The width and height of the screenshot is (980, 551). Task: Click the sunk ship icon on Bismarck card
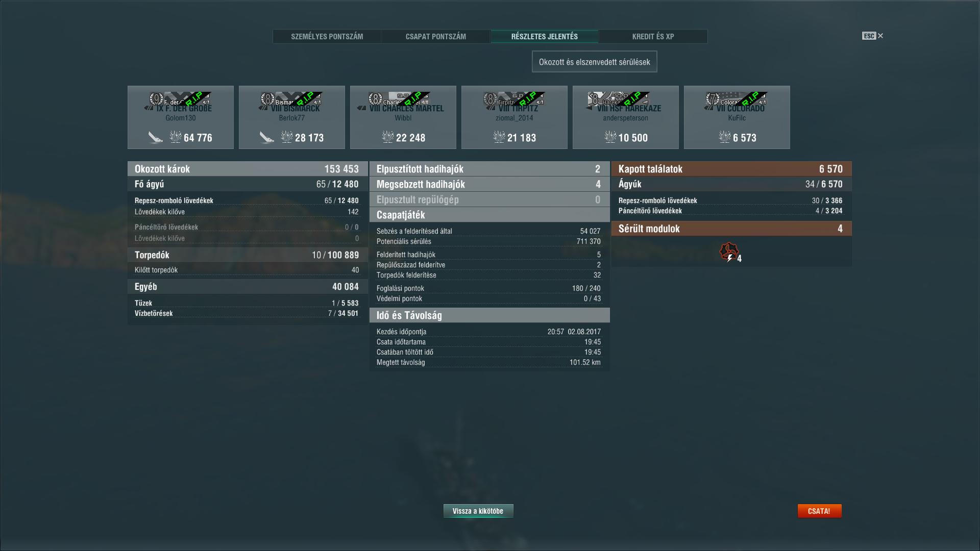click(x=266, y=137)
